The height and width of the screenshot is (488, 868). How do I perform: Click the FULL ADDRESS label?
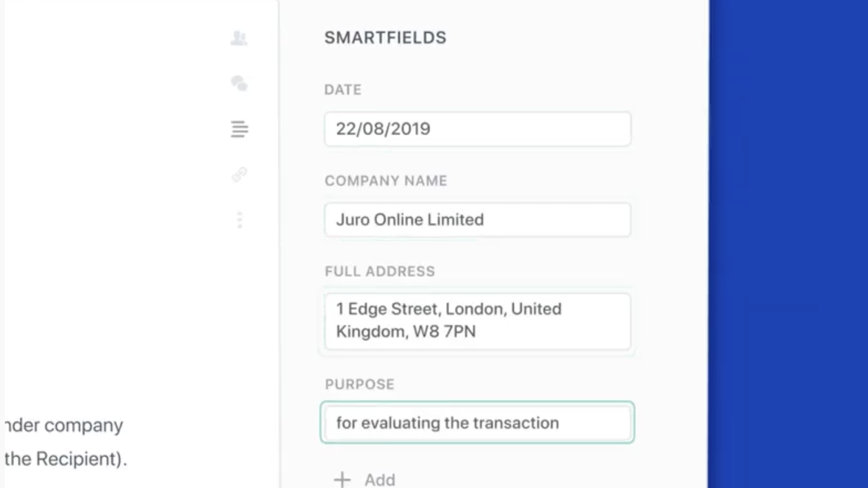(x=380, y=271)
